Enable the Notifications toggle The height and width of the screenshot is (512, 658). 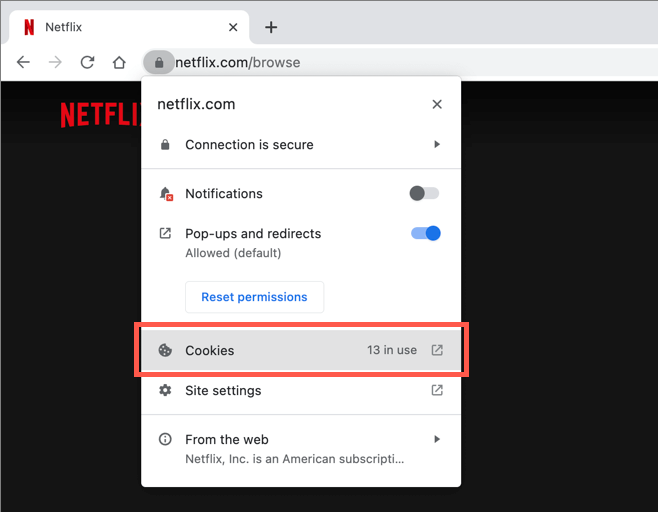click(x=424, y=193)
